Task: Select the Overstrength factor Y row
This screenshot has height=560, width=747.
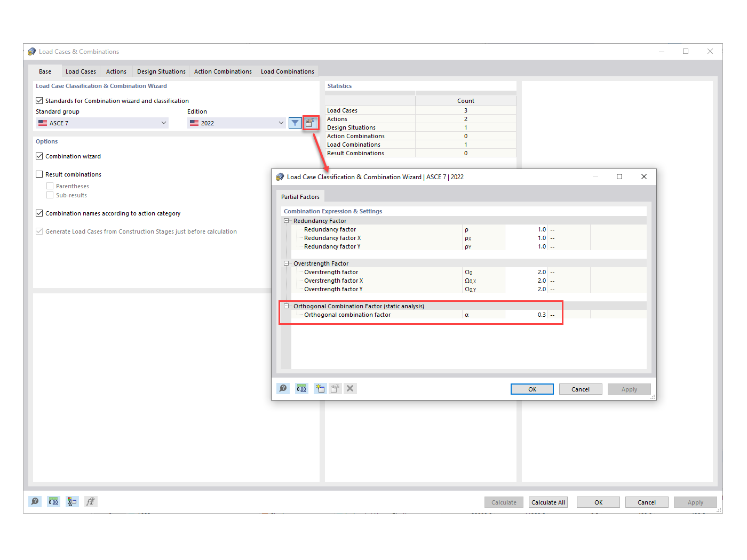Action: point(469,289)
